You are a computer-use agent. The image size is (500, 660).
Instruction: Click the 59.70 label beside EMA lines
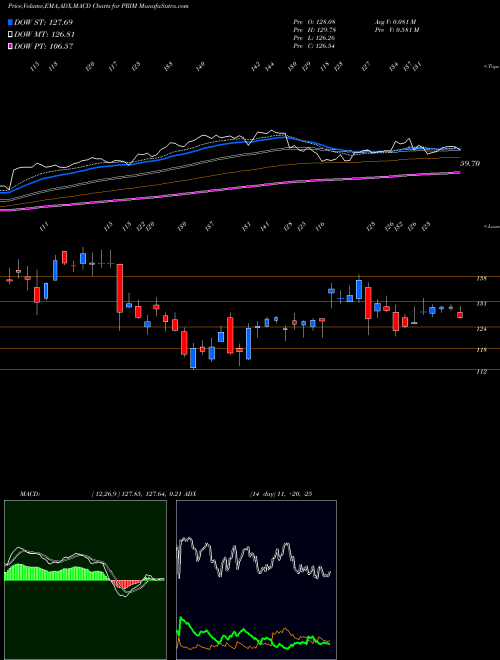tap(470, 163)
